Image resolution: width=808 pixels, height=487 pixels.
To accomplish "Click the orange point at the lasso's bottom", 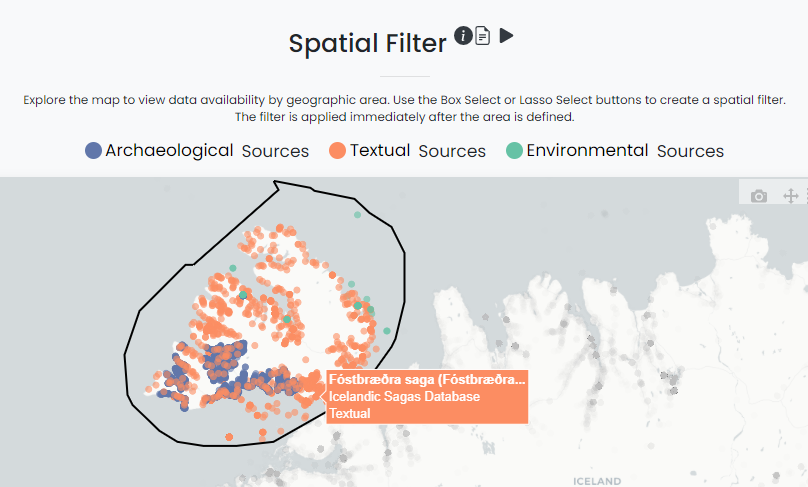I will (230, 437).
